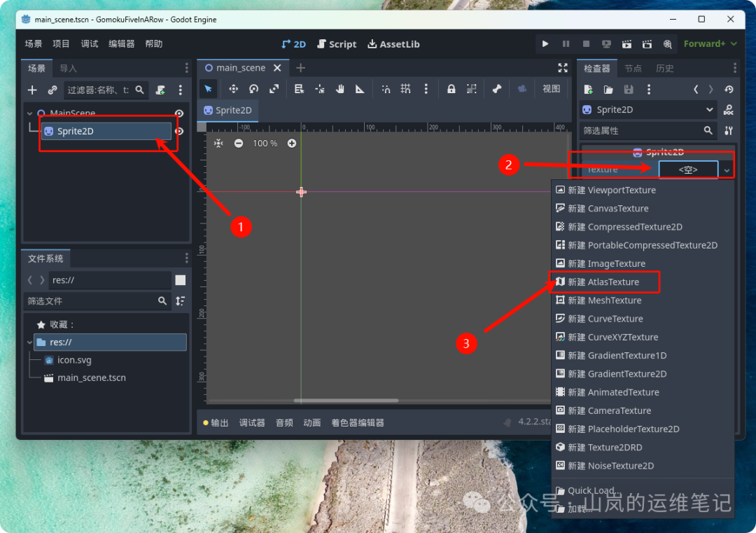Select the Rotate tool
The height and width of the screenshot is (533, 756).
pyautogui.click(x=253, y=89)
